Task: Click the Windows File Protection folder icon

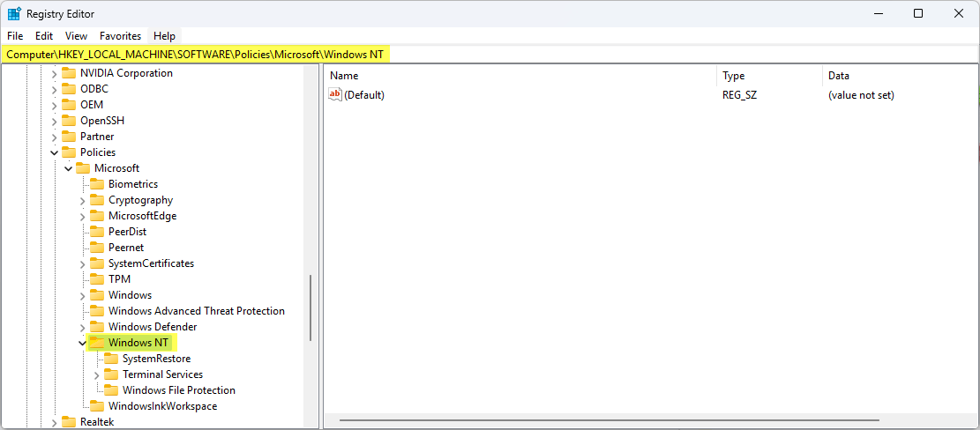Action: (110, 390)
